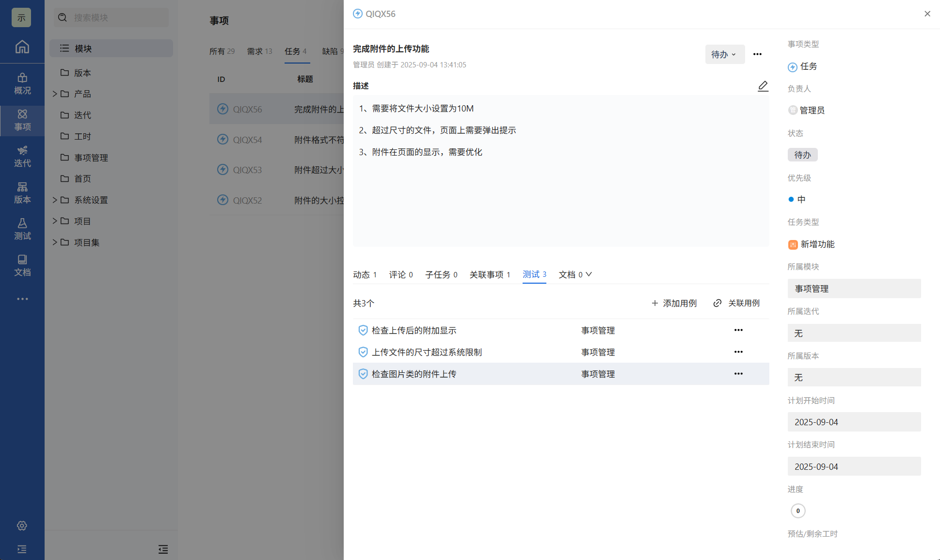Collapse the module tree panel icon

point(163,549)
